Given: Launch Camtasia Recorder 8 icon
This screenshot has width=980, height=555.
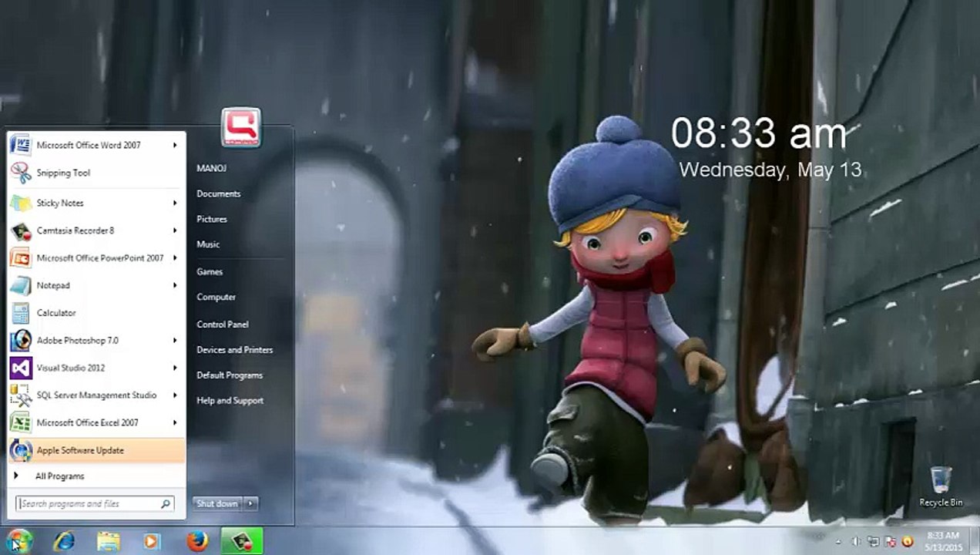Looking at the screenshot, I should pos(21,230).
